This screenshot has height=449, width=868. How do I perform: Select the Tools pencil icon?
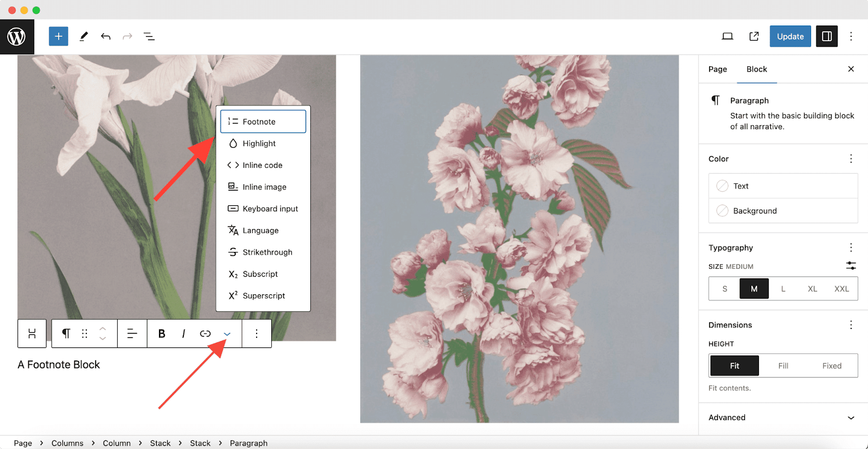click(84, 36)
